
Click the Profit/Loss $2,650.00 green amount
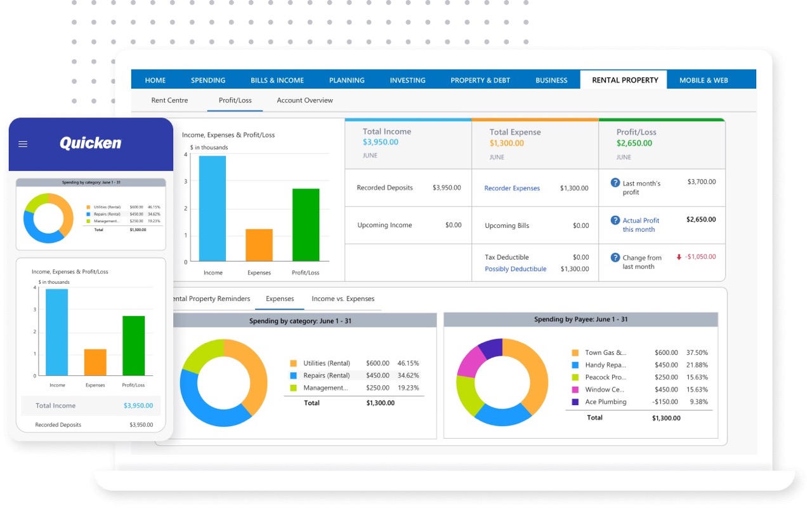pyautogui.click(x=634, y=143)
